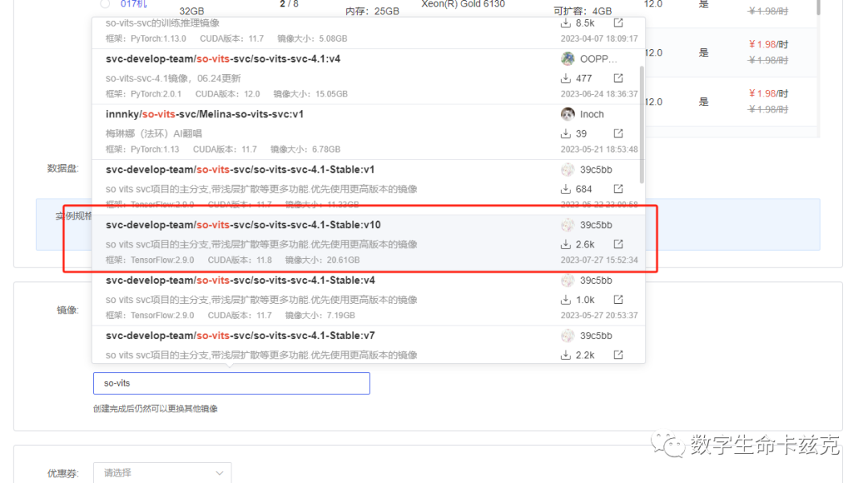Open external link icon in the 8.5k downloads row
The width and height of the screenshot is (868, 483).
click(618, 23)
